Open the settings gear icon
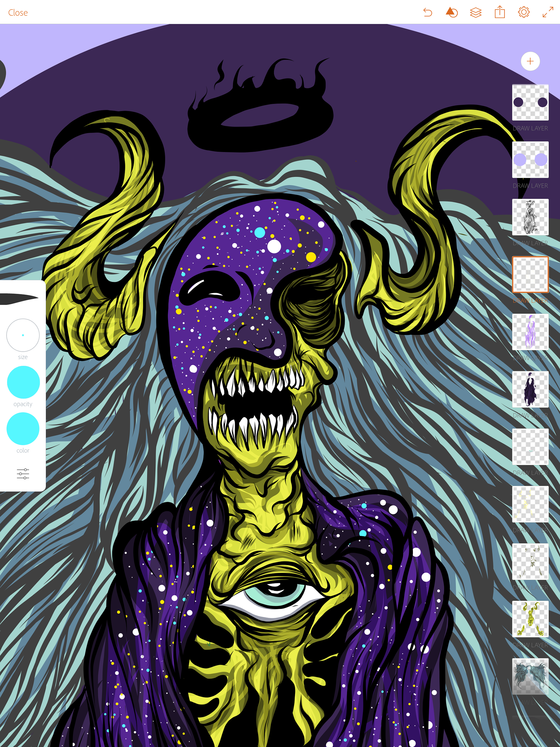The height and width of the screenshot is (747, 560). pyautogui.click(x=524, y=13)
